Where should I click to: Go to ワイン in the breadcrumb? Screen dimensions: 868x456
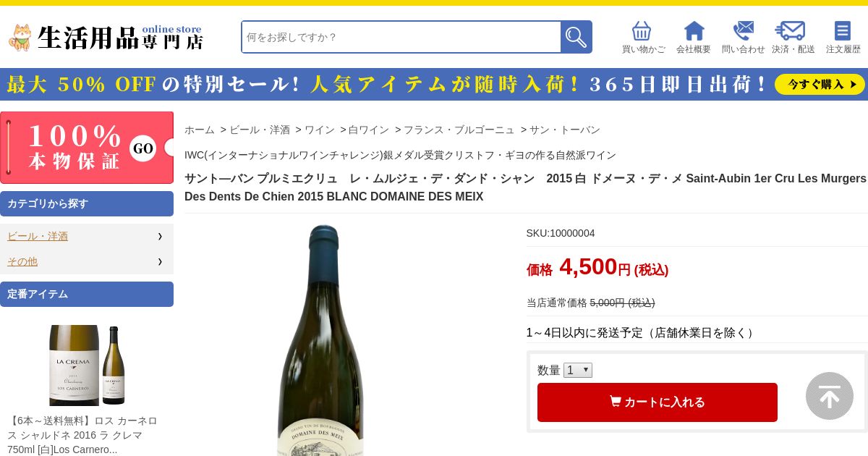(x=319, y=130)
